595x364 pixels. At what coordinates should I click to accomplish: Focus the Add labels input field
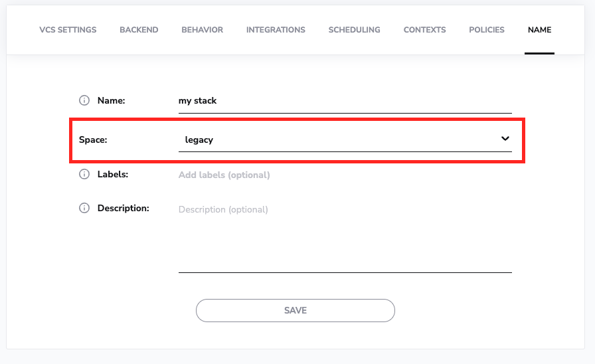345,175
